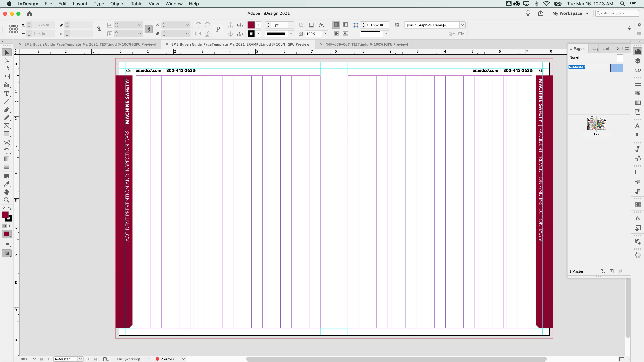Create new page button in Pages panel
Viewport: 644px width, 362px height.
[611, 271]
